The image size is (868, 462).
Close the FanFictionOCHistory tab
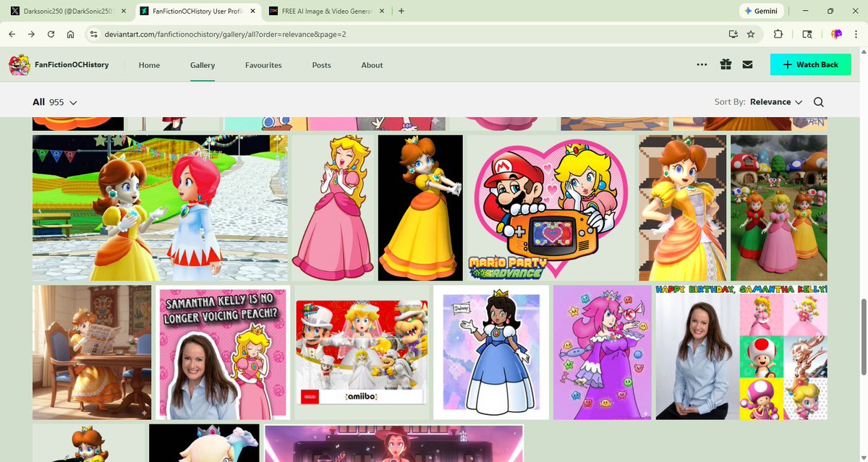(252, 11)
